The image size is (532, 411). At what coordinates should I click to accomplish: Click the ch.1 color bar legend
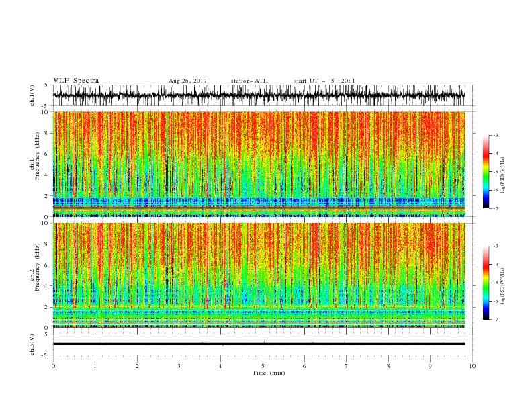coord(486,172)
